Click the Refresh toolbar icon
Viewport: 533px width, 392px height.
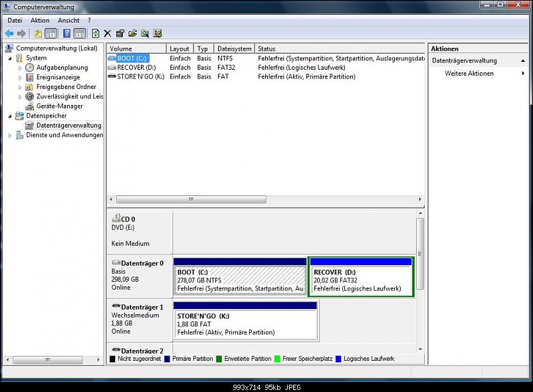click(96, 33)
